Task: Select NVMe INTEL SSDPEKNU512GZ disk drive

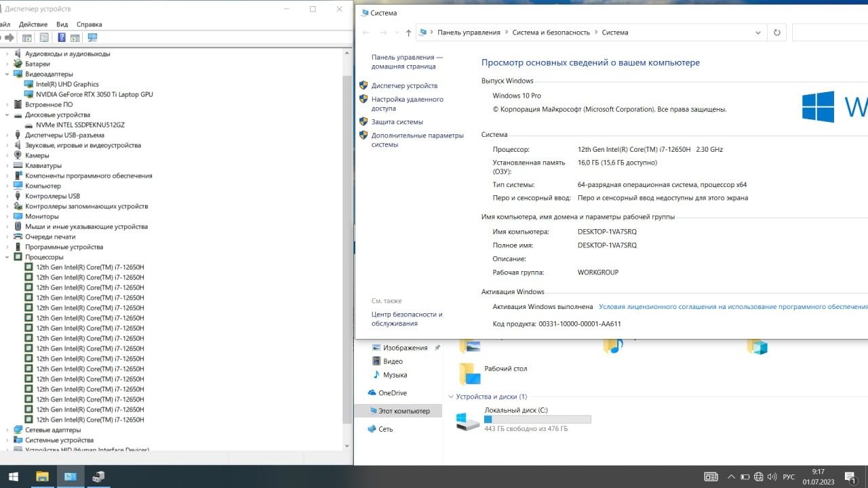Action: pyautogui.click(x=80, y=125)
